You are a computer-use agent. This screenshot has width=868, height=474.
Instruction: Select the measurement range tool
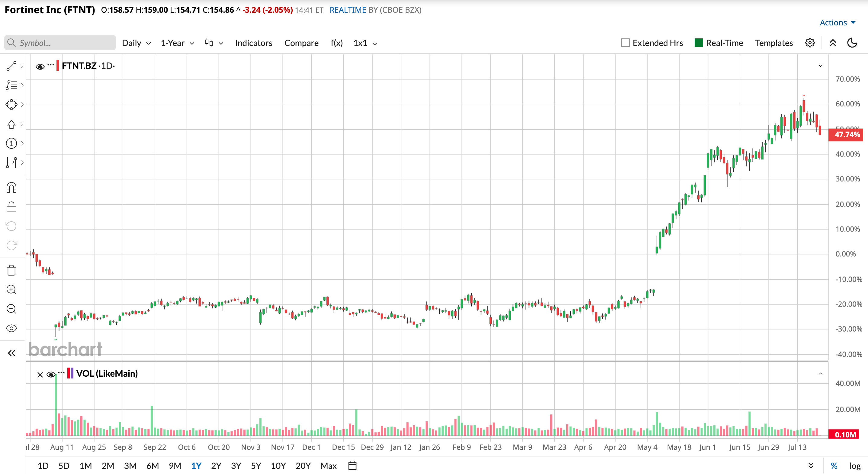[11, 163]
